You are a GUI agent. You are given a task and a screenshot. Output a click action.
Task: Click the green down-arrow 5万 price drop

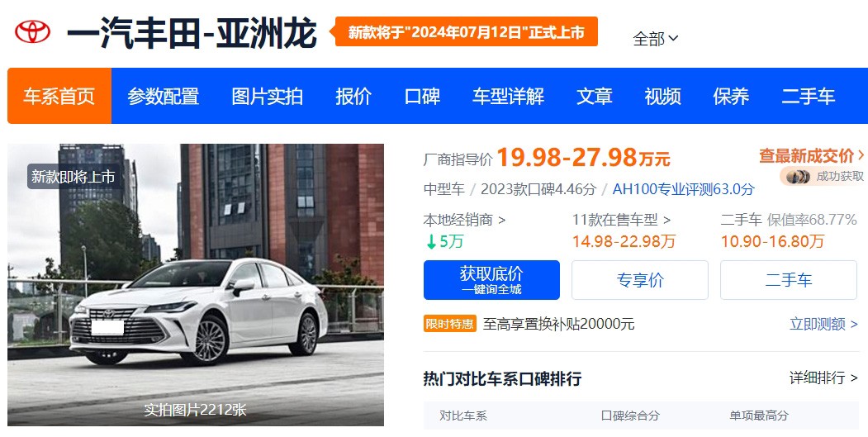coord(444,241)
